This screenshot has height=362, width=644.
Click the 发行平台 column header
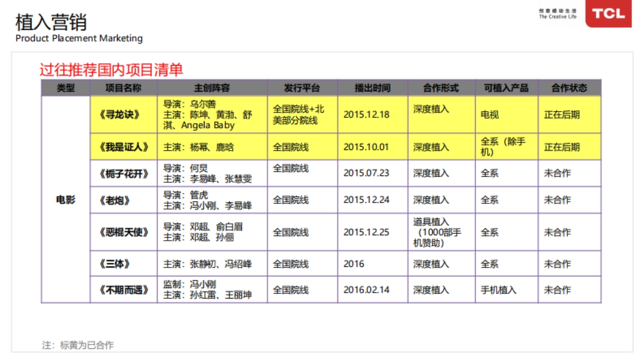(x=302, y=88)
